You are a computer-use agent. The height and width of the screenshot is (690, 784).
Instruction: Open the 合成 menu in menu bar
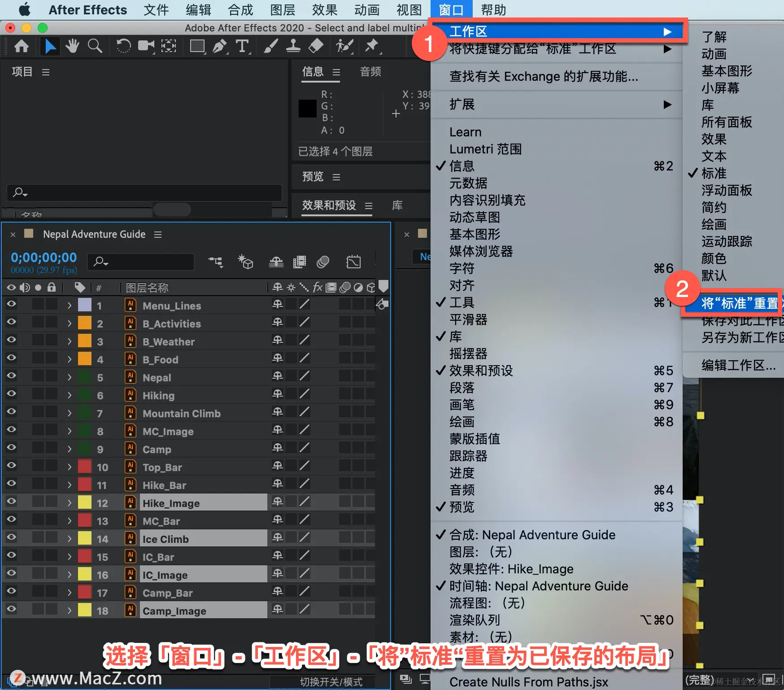tap(240, 9)
